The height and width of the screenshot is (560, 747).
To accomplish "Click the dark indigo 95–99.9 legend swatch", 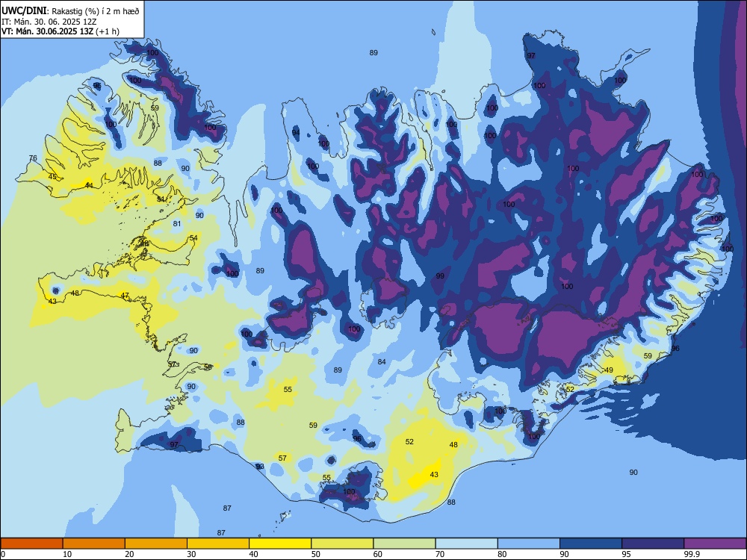I will click(653, 544).
